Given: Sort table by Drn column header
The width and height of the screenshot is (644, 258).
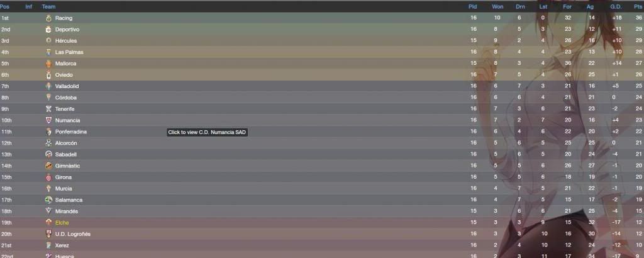Looking at the screenshot, I should [x=520, y=6].
